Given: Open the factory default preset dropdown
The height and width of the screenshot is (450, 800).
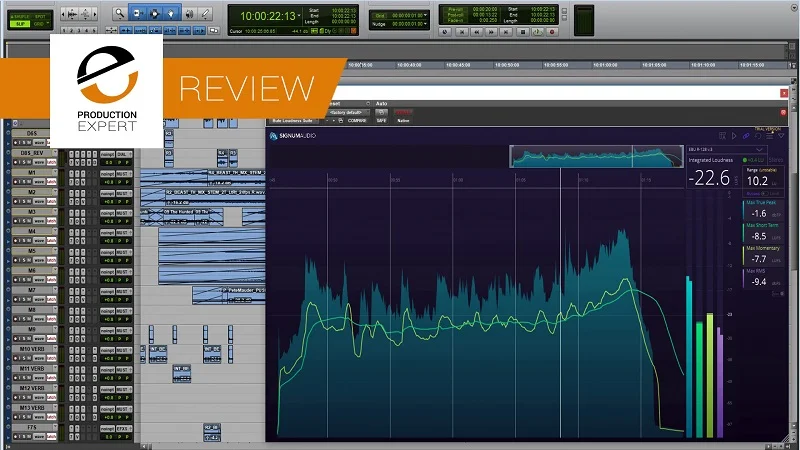Looking at the screenshot, I should (347, 112).
